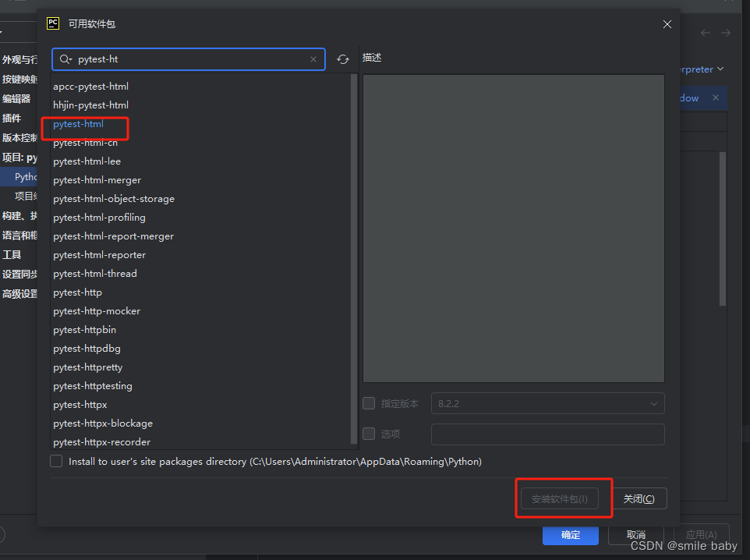Click the back arrow in the settings window
This screenshot has height=560, width=750.
pyautogui.click(x=705, y=33)
